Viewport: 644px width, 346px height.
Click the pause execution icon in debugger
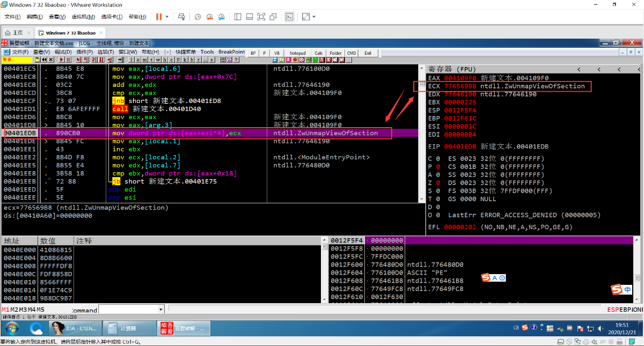(68, 60)
